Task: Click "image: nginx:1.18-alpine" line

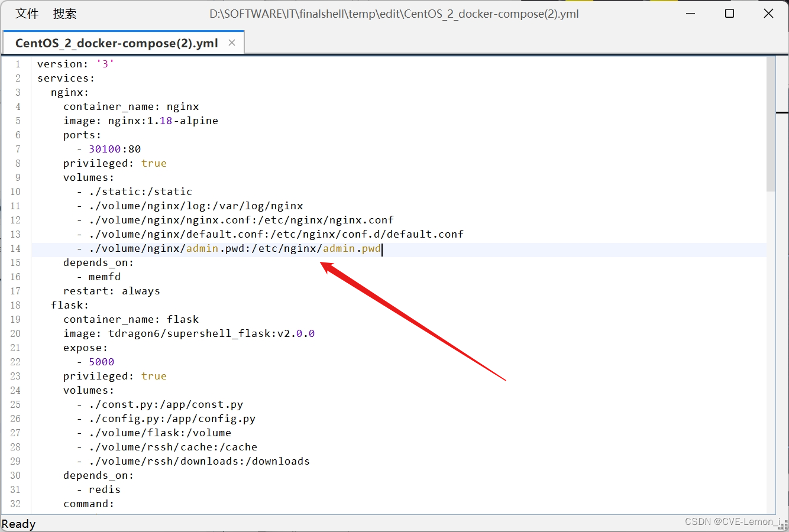Action: click(141, 121)
